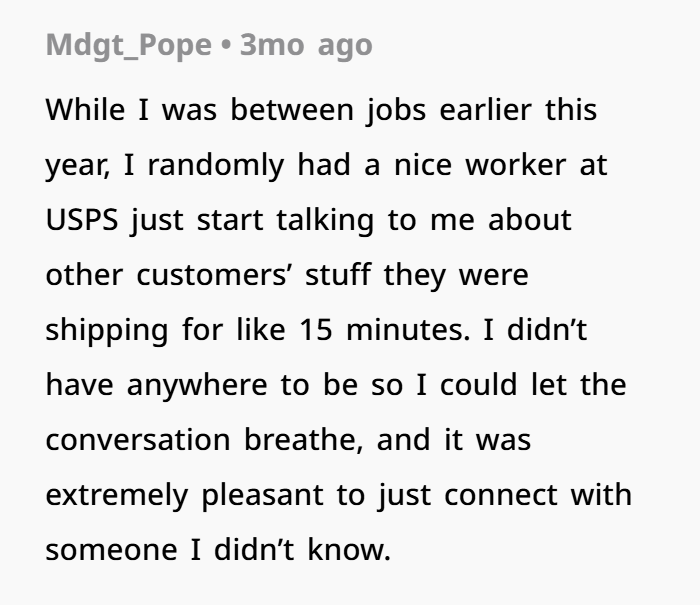Click the '3mo ago' comment timestamp
Screen dimensions: 700x605
(x=306, y=46)
